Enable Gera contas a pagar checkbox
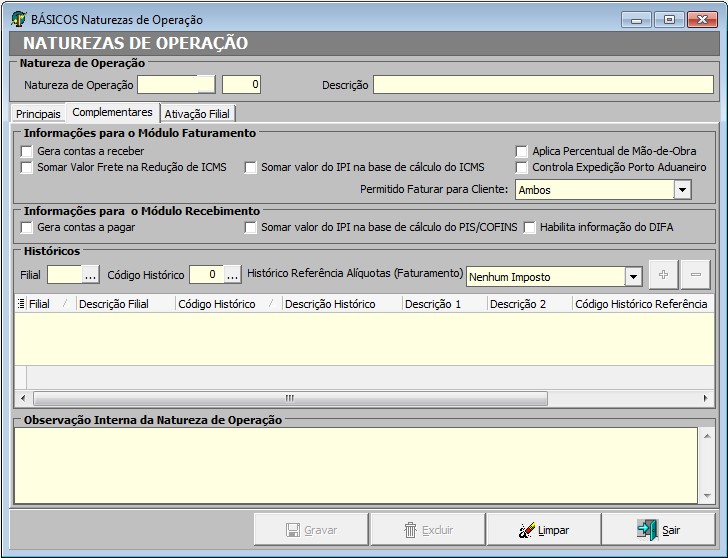 click(x=27, y=227)
